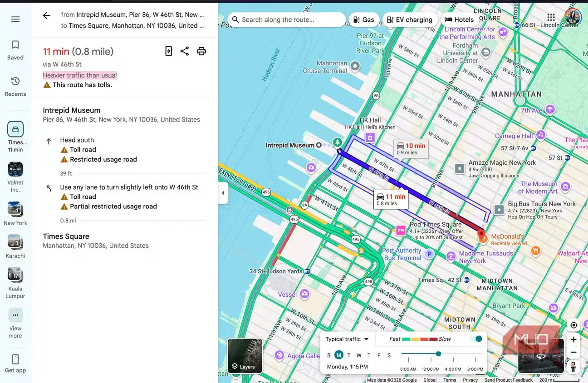This screenshot has width=588, height=383.
Task: Open the Privacy link
Action: (470, 380)
